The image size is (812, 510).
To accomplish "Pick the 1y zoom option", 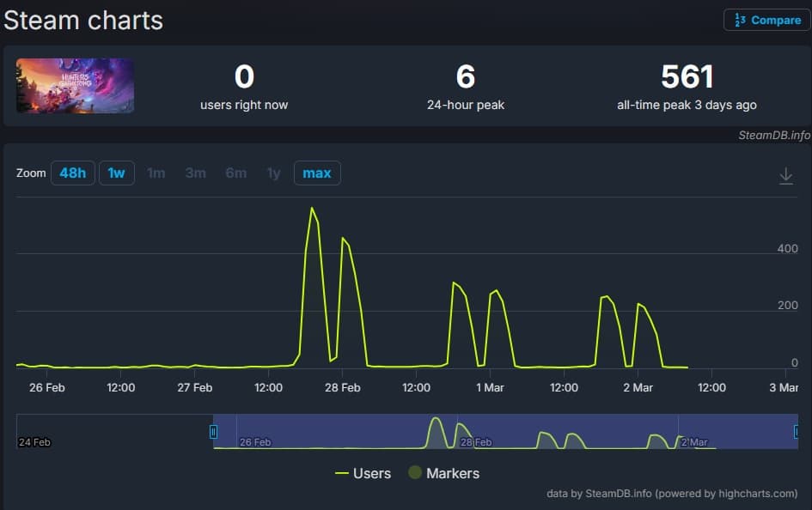I will click(x=273, y=173).
